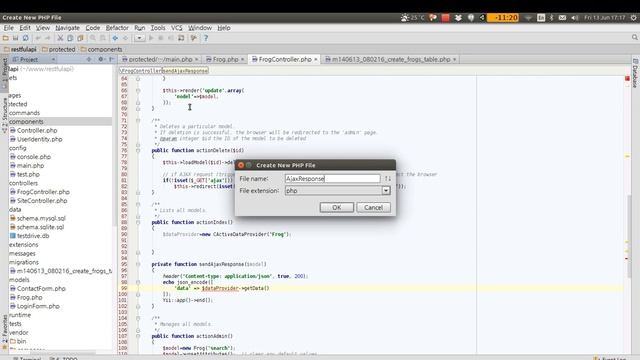The height and width of the screenshot is (360, 640).
Task: Select SiteController.php in the project tree
Action: tap(42, 201)
